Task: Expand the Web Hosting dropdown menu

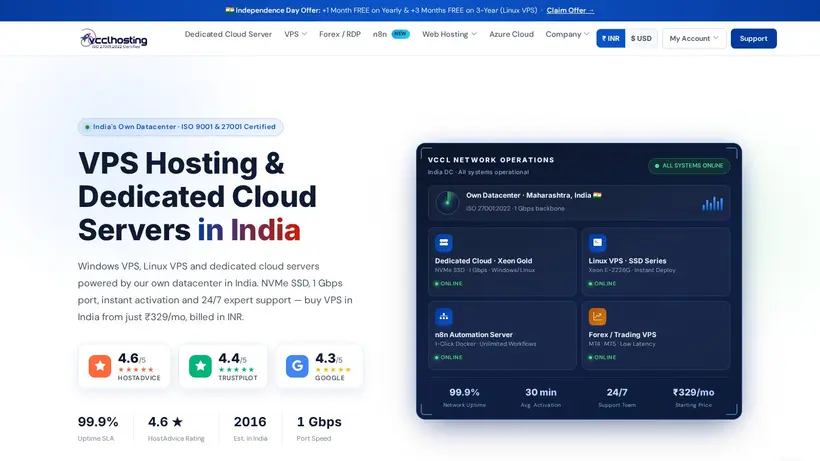Action: [449, 34]
